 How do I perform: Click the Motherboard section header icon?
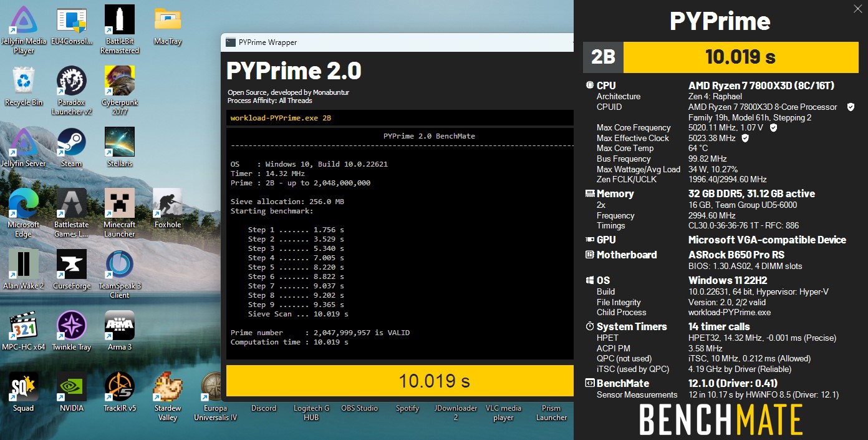(x=589, y=255)
